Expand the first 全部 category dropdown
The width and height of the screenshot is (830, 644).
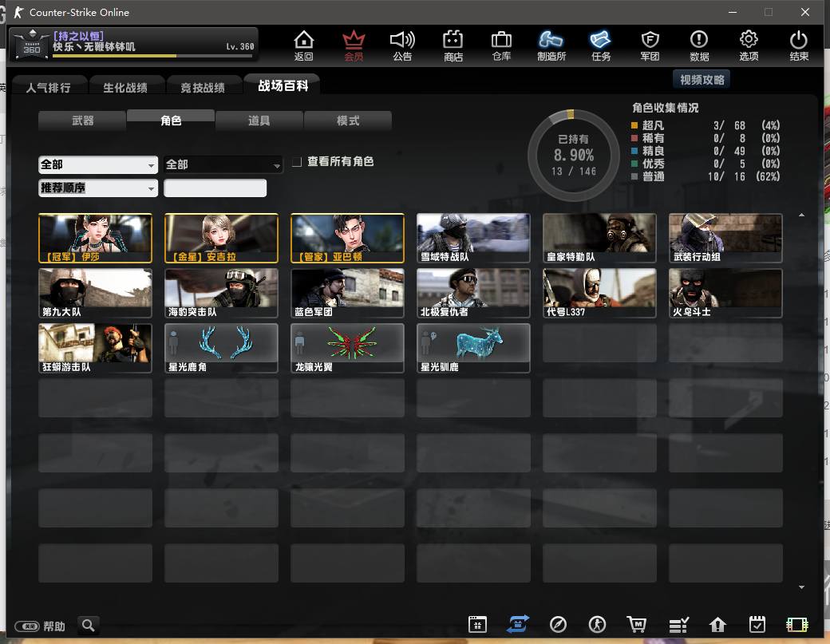(x=98, y=164)
